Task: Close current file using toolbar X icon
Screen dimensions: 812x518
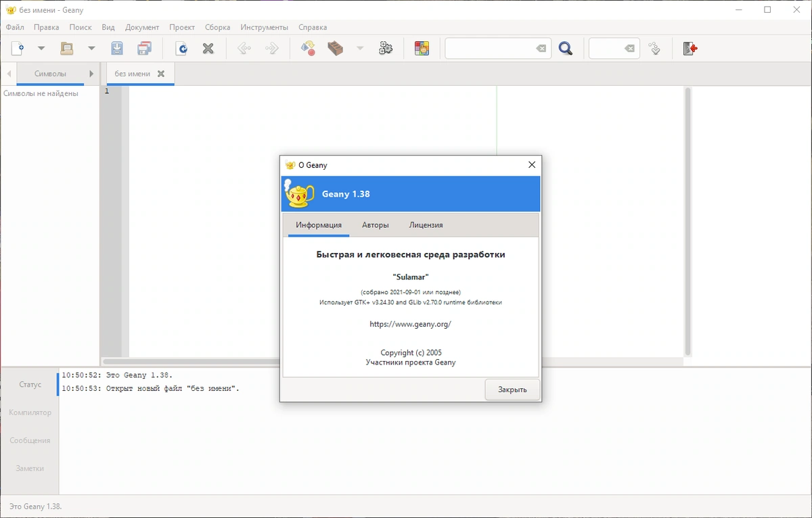Action: 208,49
